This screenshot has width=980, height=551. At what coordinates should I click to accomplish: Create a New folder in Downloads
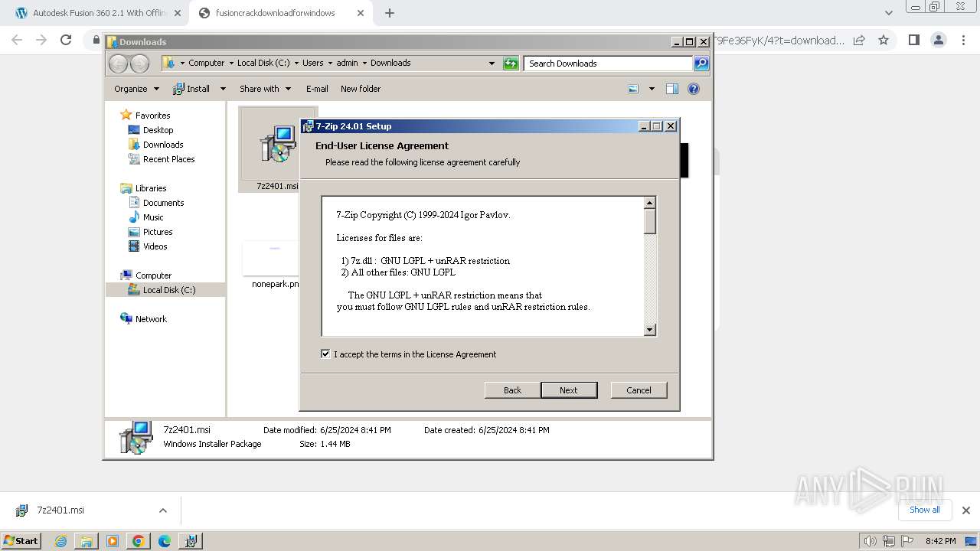(361, 89)
